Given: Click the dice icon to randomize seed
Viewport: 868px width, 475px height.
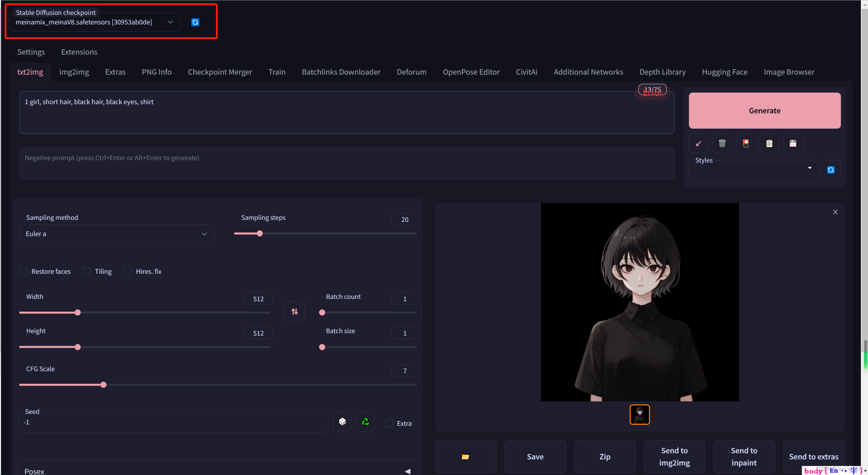Looking at the screenshot, I should 342,422.
